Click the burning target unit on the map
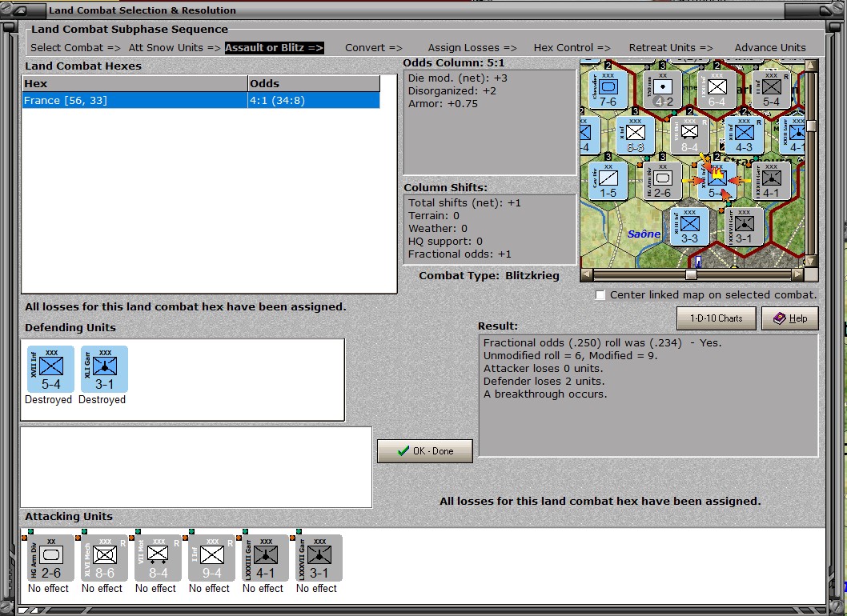 717,181
